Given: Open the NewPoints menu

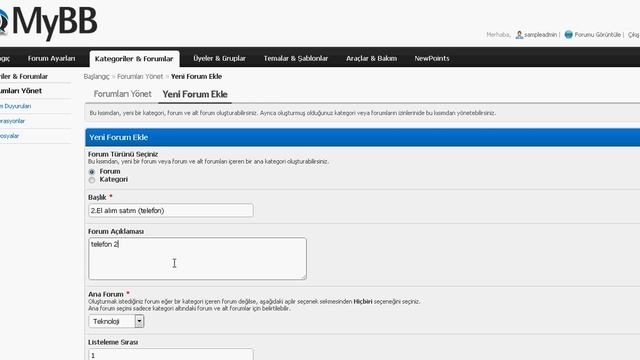Looking at the screenshot, I should (x=432, y=58).
